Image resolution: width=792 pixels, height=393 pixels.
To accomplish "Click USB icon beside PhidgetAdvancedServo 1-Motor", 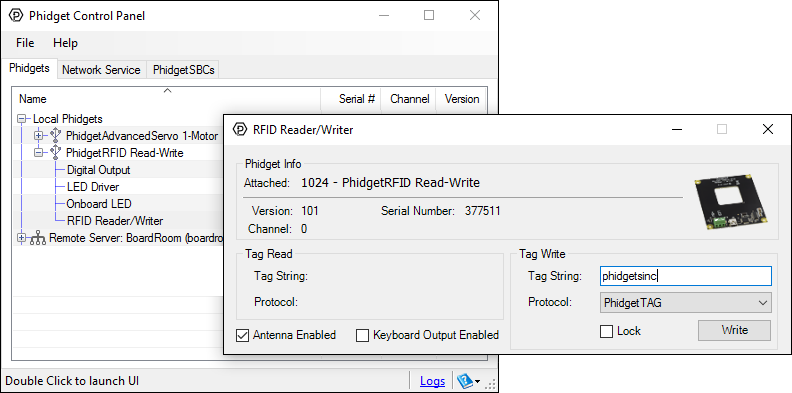I will coord(56,135).
